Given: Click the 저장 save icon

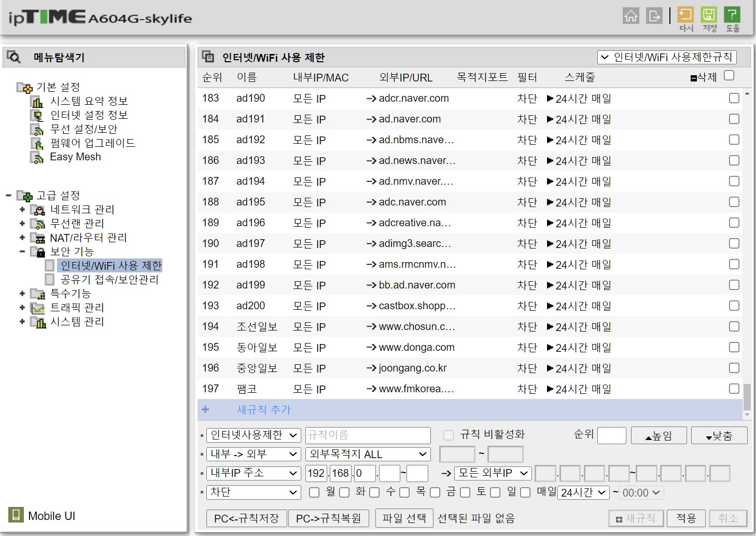Looking at the screenshot, I should click(709, 14).
